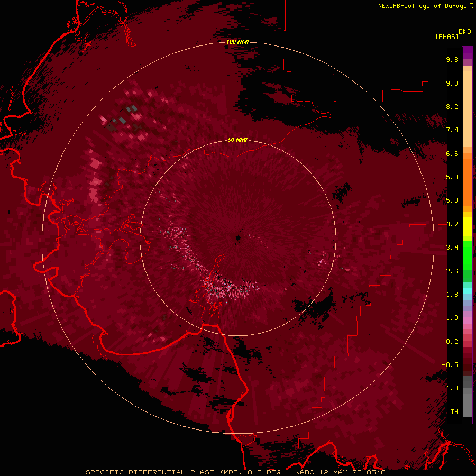The image size is (476, 476).
Task: Select the -1.3 value on color scale
Action: 450,388
